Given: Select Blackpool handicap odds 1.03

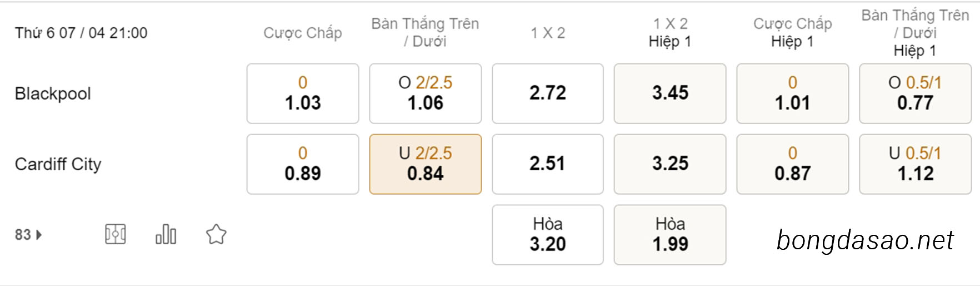Looking at the screenshot, I should coord(303,93).
